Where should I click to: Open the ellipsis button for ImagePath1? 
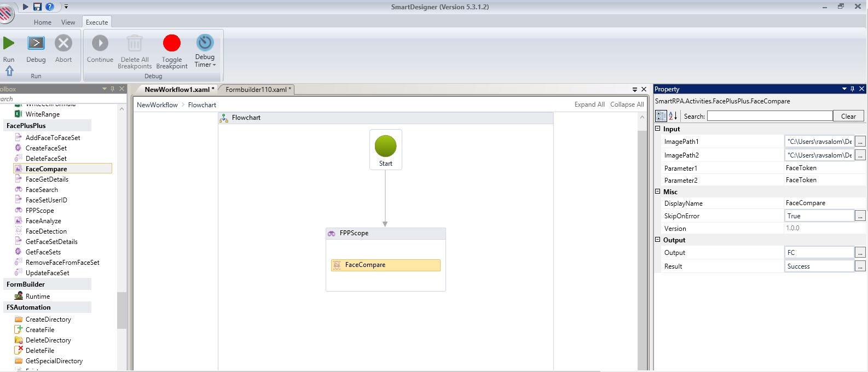(x=860, y=142)
